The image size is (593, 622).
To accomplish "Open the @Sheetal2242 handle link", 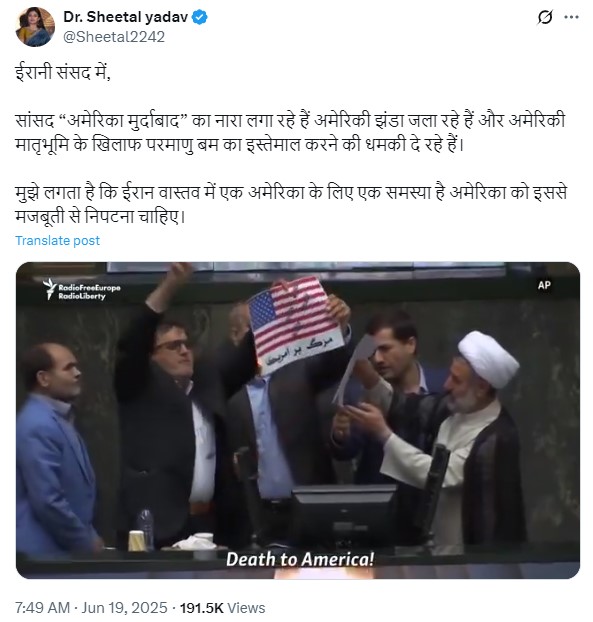I will [x=114, y=37].
